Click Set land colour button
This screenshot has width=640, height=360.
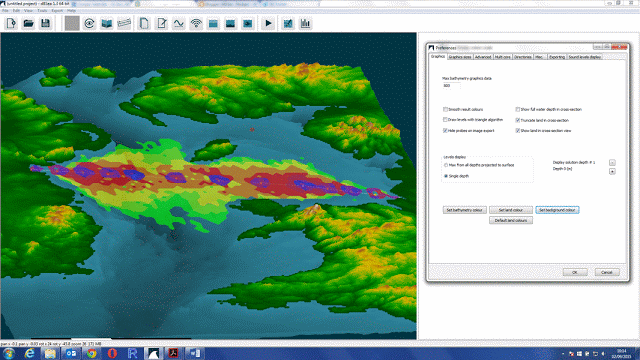pyautogui.click(x=511, y=210)
